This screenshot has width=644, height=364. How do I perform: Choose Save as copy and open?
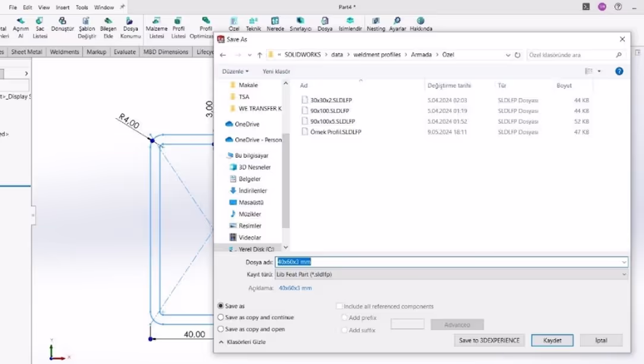(x=221, y=329)
